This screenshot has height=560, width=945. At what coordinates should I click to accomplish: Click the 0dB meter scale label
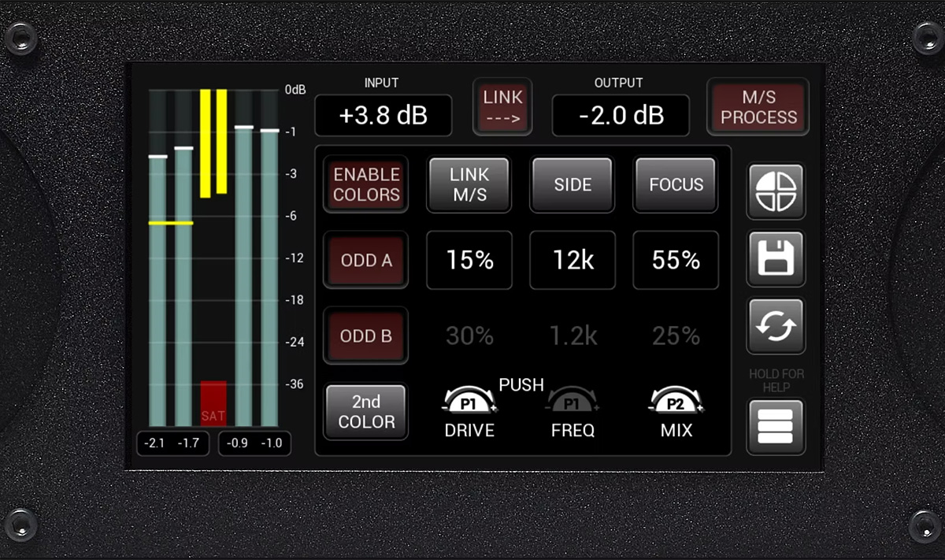point(295,90)
